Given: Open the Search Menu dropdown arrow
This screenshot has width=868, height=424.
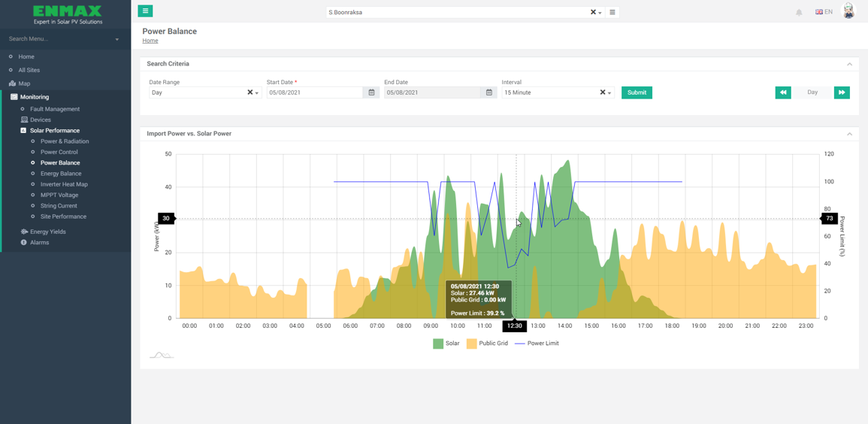Looking at the screenshot, I should pyautogui.click(x=116, y=39).
